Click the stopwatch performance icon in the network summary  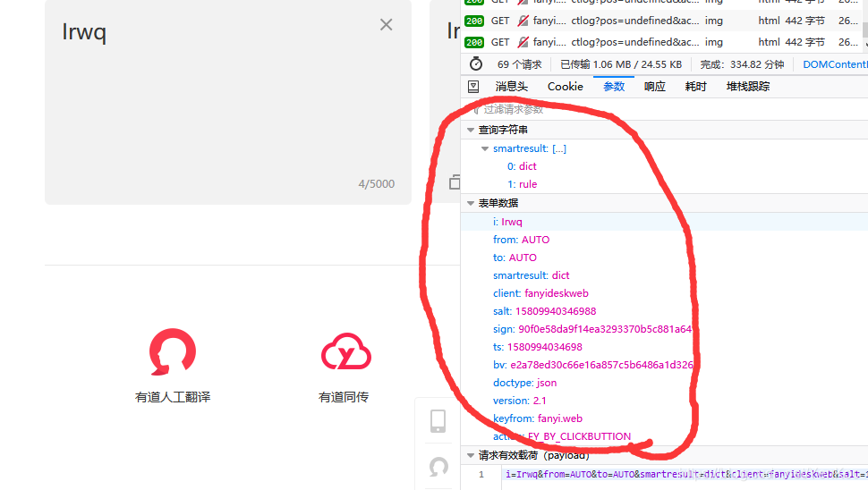pos(476,64)
